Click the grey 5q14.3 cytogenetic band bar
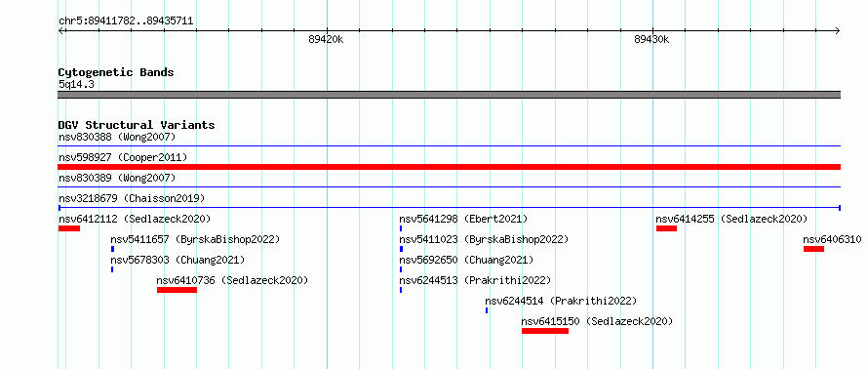 (x=449, y=94)
